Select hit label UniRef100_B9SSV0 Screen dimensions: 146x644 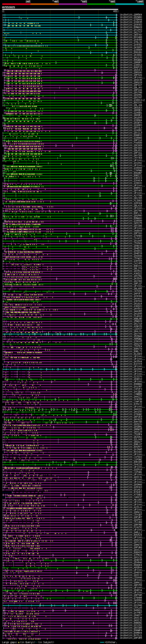[131, 103]
